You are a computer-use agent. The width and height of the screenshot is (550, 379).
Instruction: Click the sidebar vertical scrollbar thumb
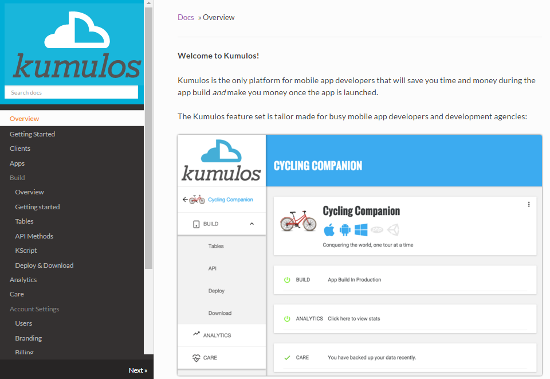pos(149,139)
